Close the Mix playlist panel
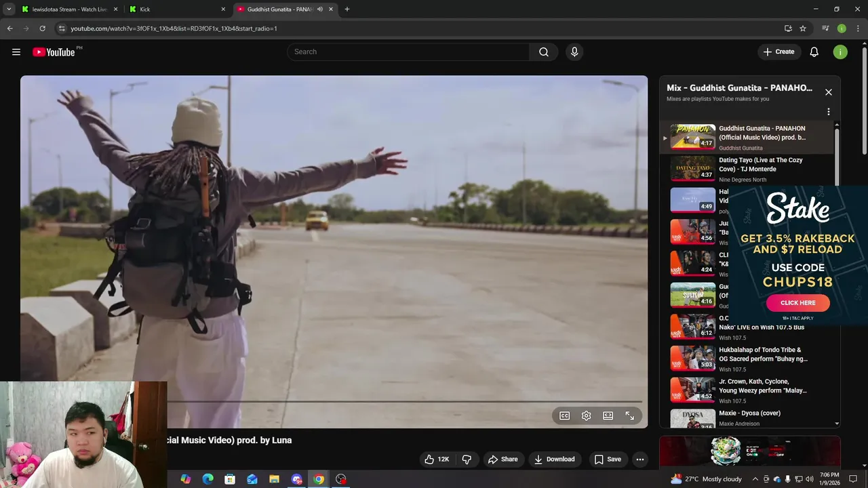The image size is (868, 488). pos(828,92)
